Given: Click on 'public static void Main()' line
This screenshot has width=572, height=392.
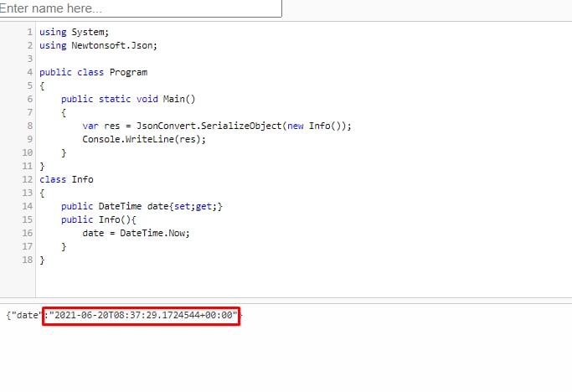Looking at the screenshot, I should [128, 99].
